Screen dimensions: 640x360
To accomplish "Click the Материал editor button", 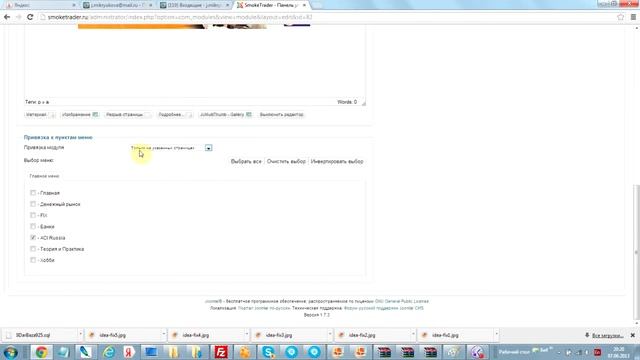I will click(x=40, y=115).
